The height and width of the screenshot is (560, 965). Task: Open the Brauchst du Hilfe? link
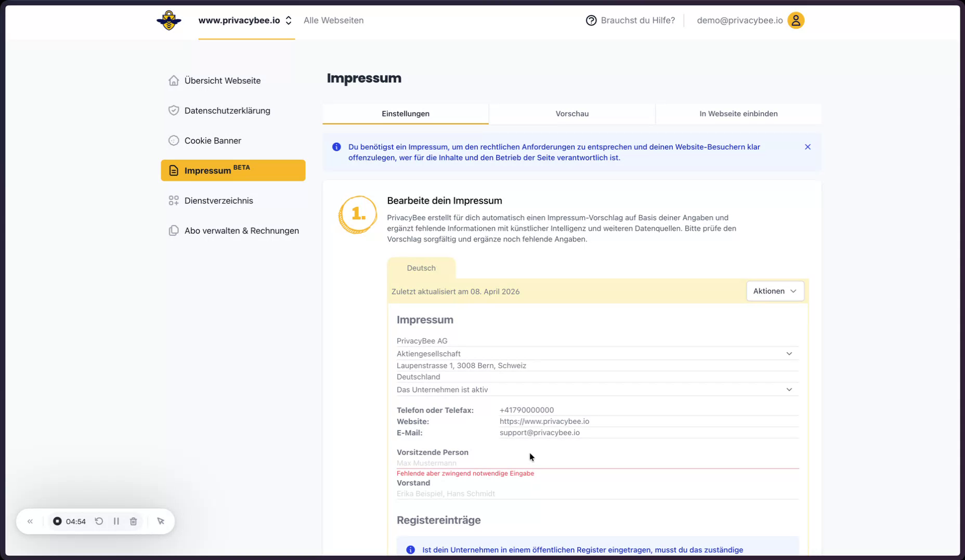pyautogui.click(x=637, y=20)
